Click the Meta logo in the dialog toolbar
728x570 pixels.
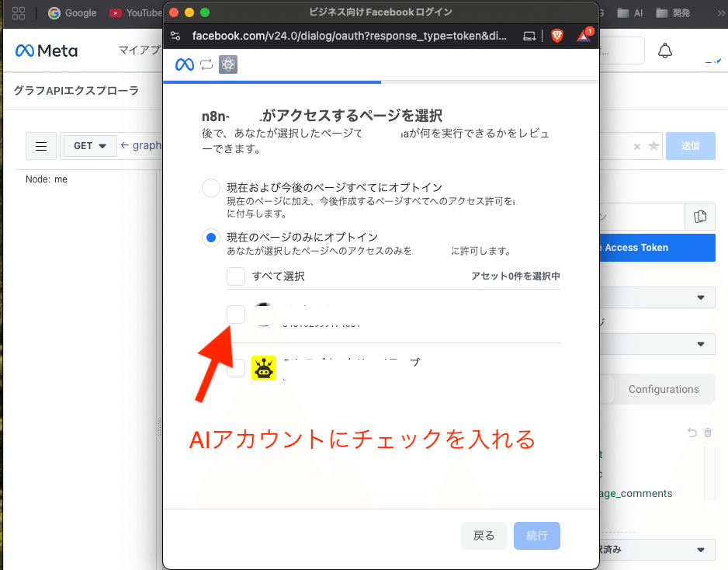(185, 64)
